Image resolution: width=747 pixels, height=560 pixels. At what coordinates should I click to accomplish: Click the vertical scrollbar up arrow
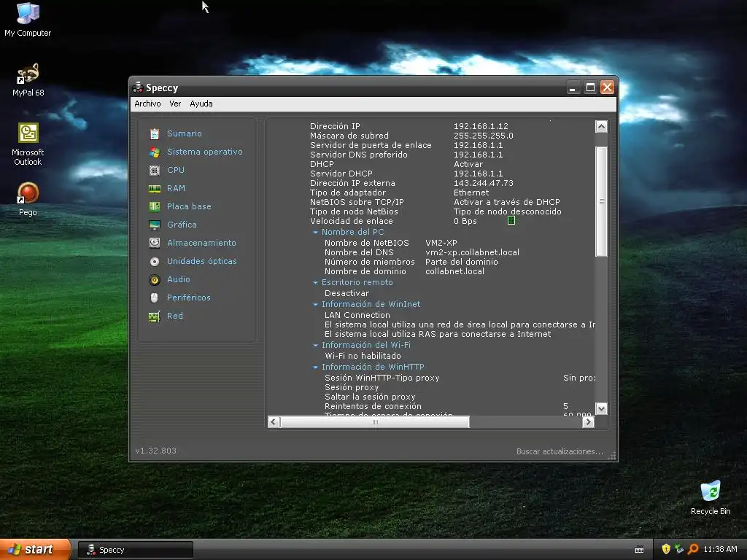(x=601, y=127)
